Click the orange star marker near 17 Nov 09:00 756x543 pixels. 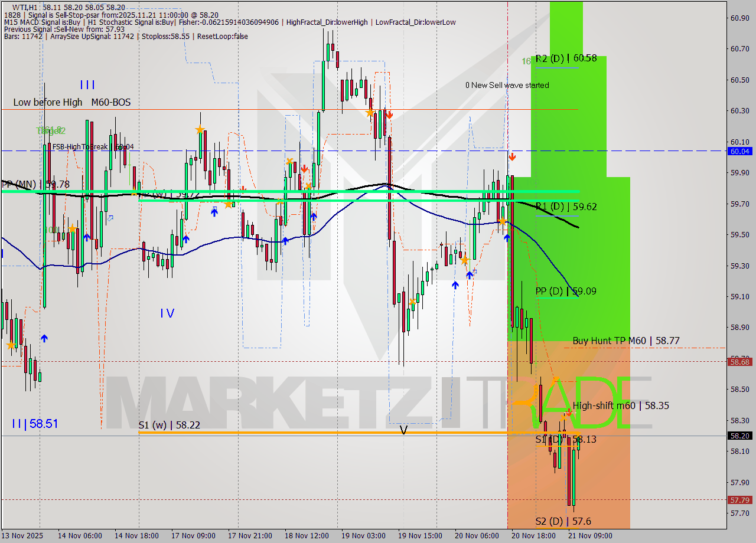(200, 130)
